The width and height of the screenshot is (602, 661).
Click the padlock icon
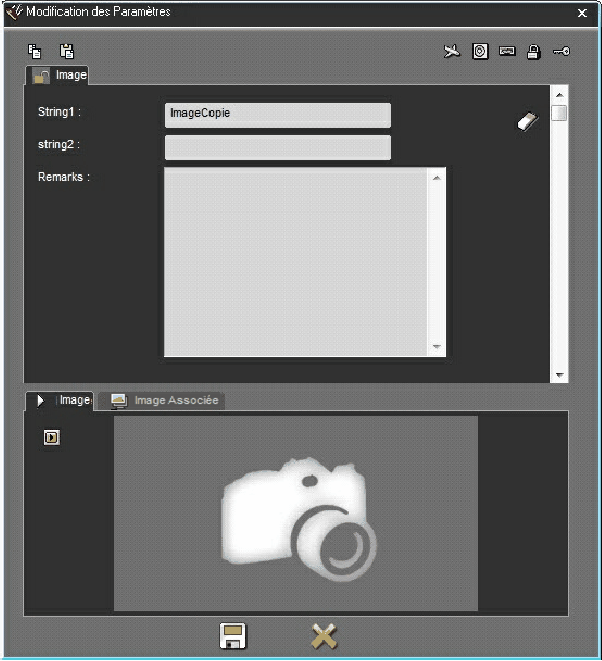(x=534, y=51)
